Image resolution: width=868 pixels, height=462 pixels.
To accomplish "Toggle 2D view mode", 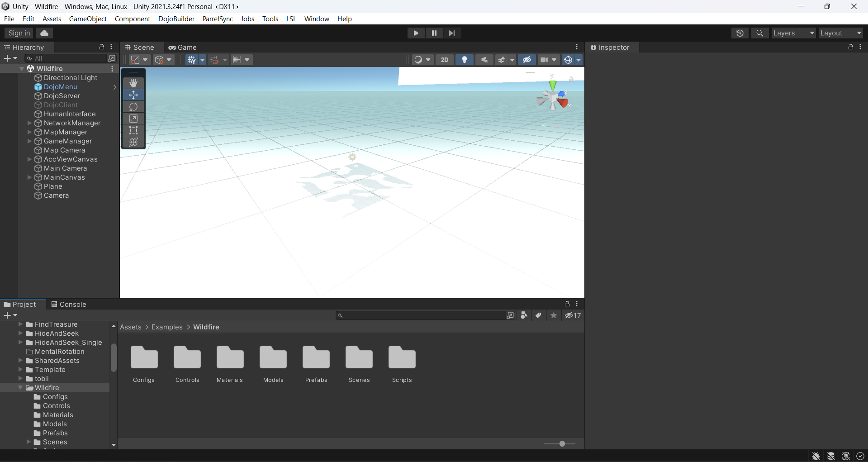I will 445,60.
